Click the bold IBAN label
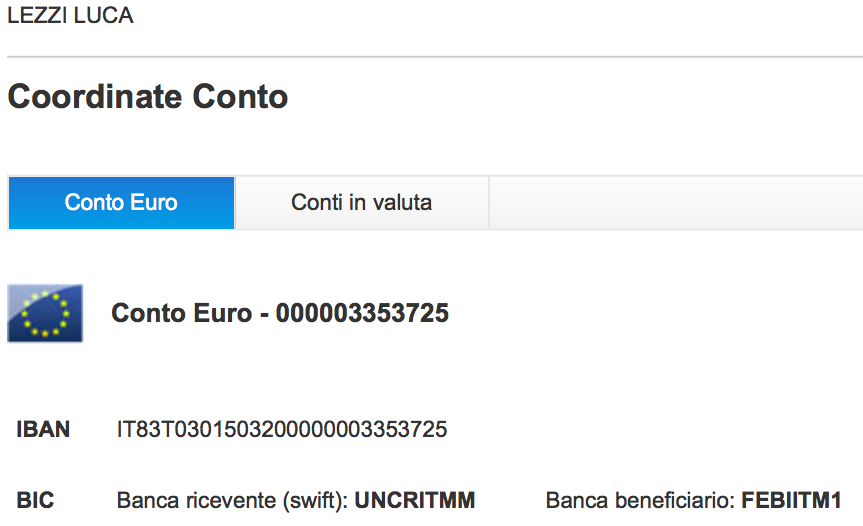 (x=43, y=430)
